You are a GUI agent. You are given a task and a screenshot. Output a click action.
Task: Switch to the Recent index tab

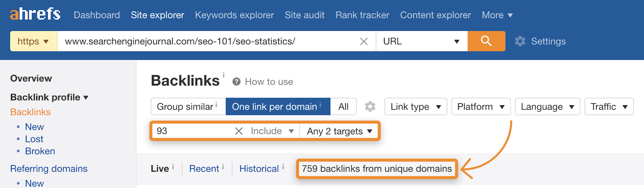tap(204, 169)
